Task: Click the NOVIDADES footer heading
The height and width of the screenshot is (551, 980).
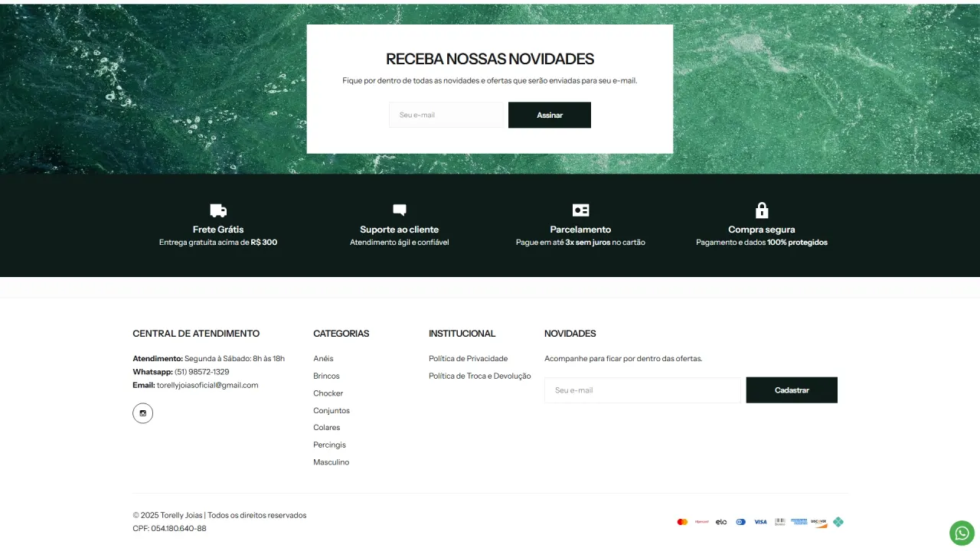Action: coord(570,334)
